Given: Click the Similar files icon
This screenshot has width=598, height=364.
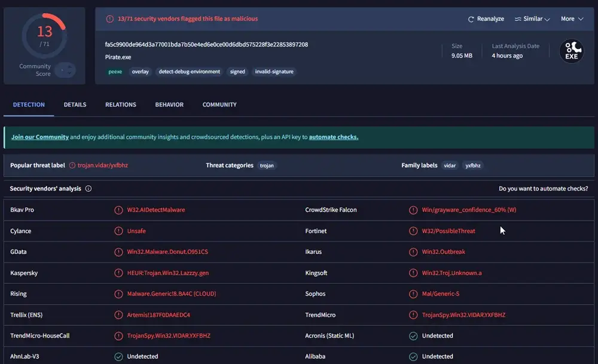Looking at the screenshot, I should tap(517, 19).
